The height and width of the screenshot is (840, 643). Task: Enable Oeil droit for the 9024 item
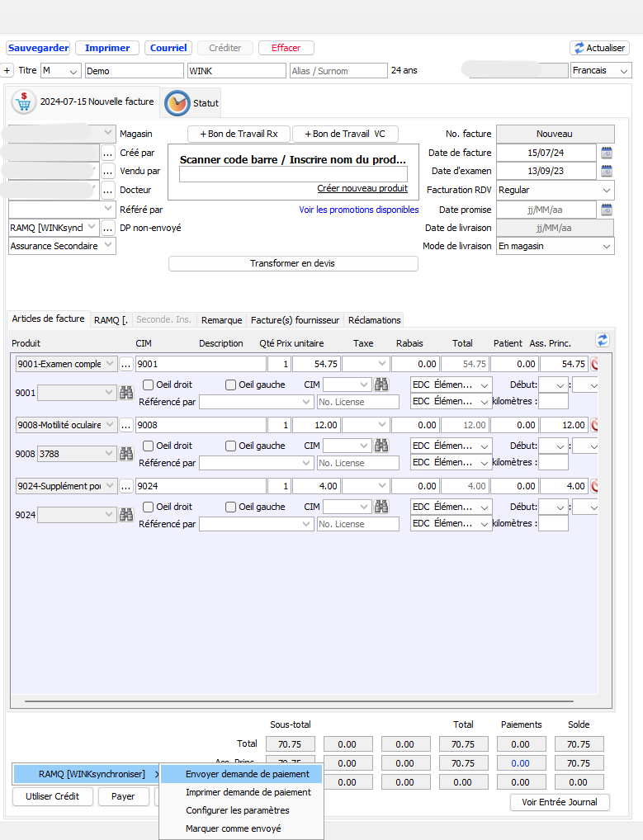[x=149, y=507]
